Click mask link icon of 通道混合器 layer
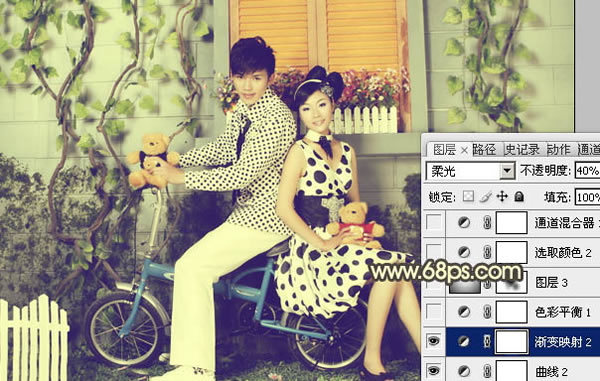 pyautogui.click(x=487, y=222)
